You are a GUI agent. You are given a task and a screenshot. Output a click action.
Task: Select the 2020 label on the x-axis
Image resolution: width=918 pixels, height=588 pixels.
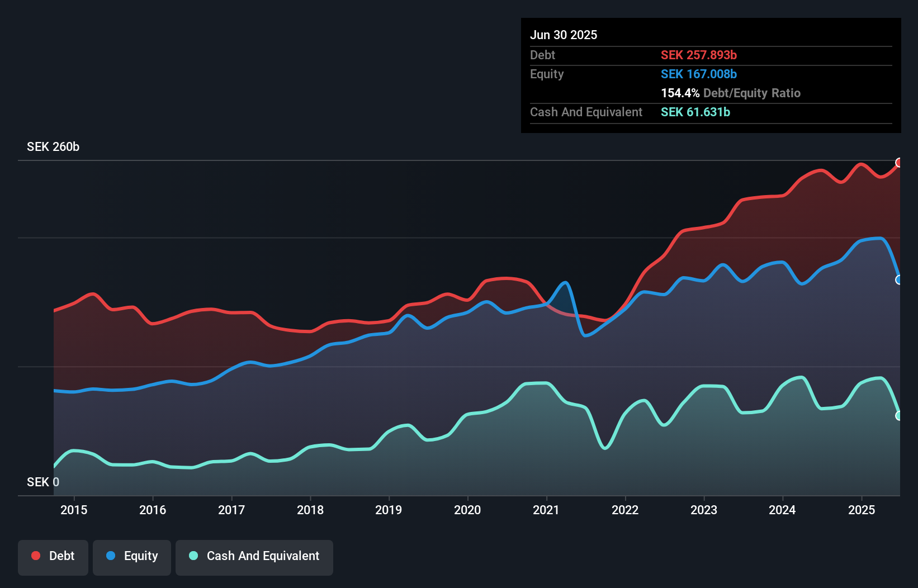pyautogui.click(x=467, y=510)
